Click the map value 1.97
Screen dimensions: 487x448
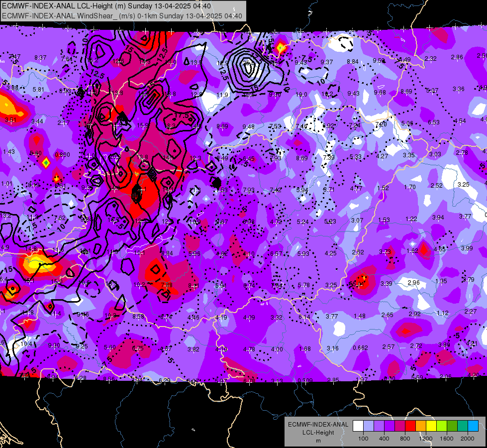tap(362, 379)
